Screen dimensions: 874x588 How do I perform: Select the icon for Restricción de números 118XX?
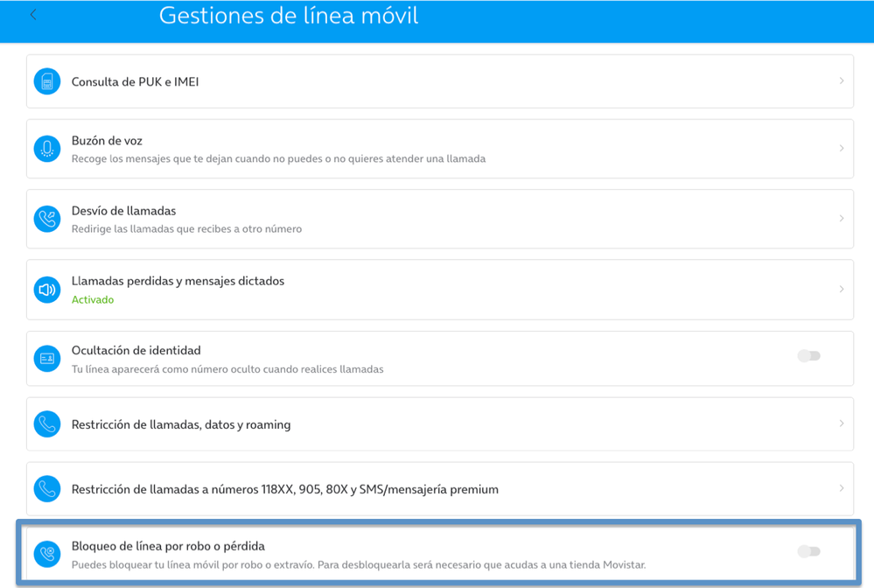pos(46,489)
